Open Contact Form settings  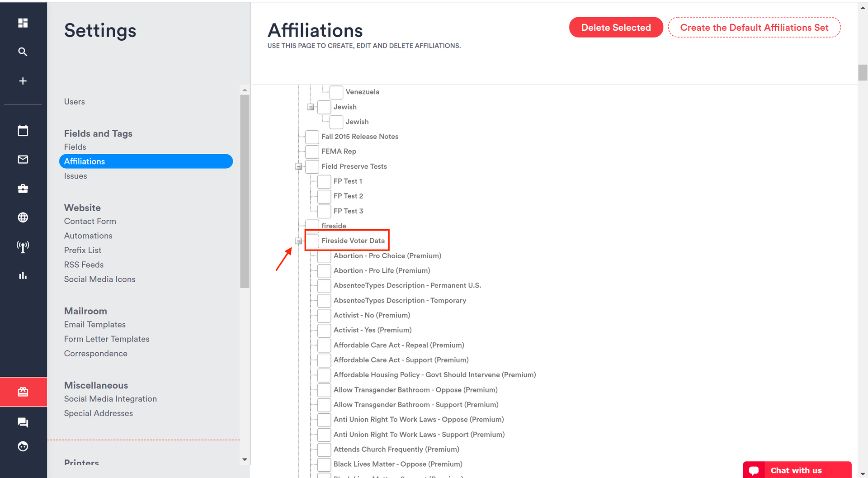click(90, 221)
